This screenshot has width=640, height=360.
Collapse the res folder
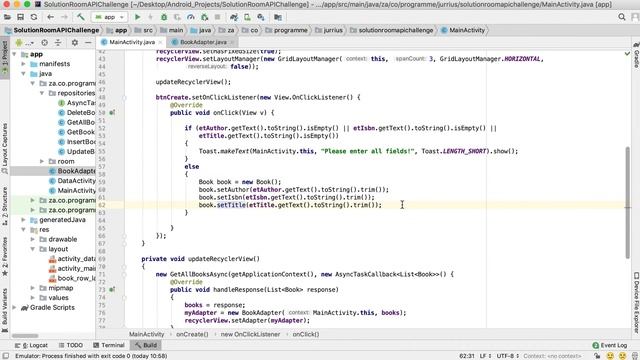24,230
